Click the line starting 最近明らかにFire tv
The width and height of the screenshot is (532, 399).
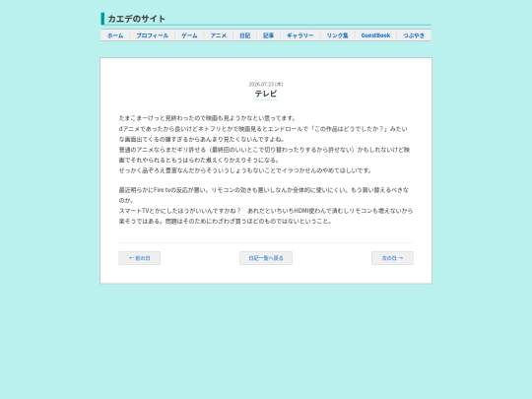coord(264,190)
